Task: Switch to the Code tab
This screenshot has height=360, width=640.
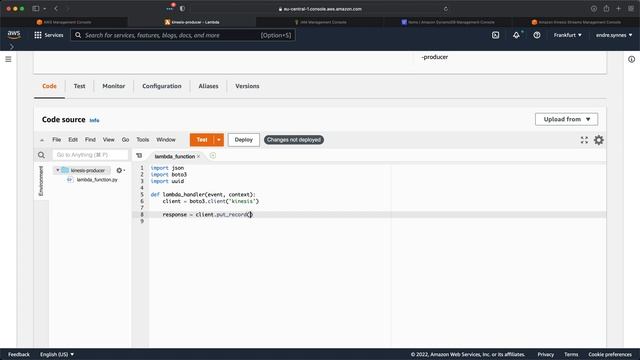Action: click(x=49, y=86)
